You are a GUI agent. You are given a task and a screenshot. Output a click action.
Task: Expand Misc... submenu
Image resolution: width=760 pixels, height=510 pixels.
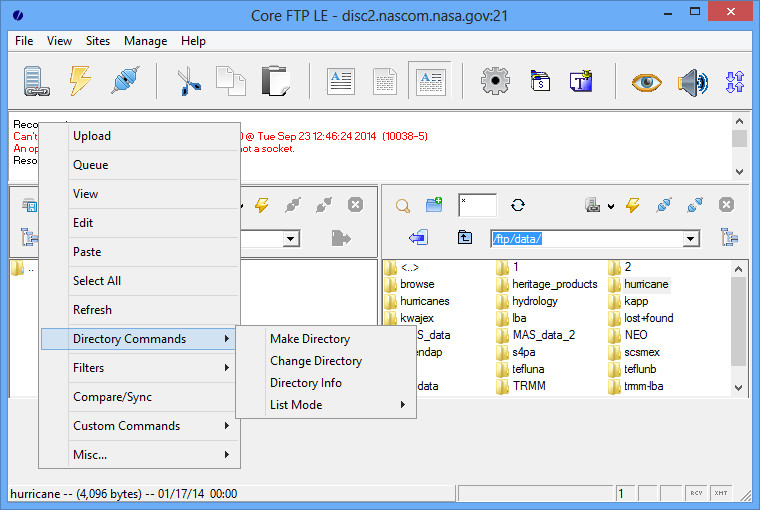point(140,455)
